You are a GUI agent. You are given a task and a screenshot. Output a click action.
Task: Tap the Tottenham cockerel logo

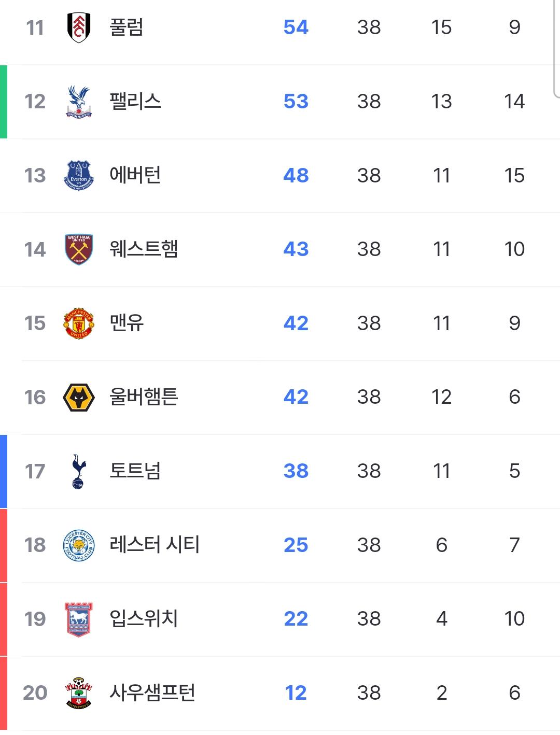pos(79,471)
